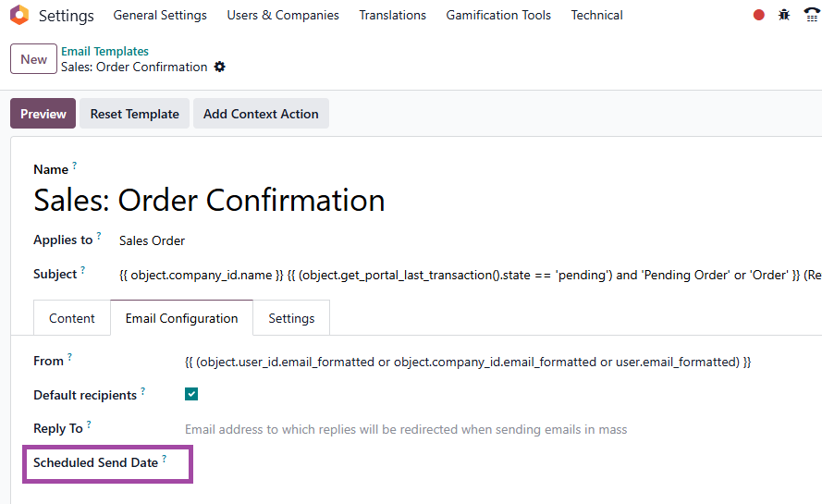Click the Reset Template button

(x=135, y=113)
